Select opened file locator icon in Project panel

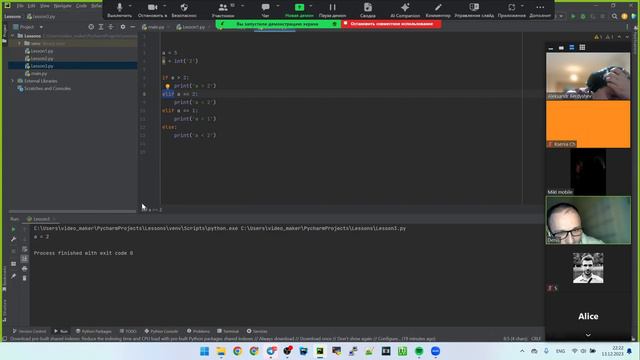(x=91, y=27)
